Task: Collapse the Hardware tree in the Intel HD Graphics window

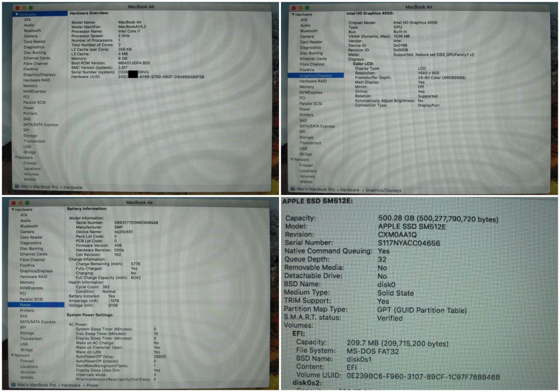Action: tap(293, 15)
